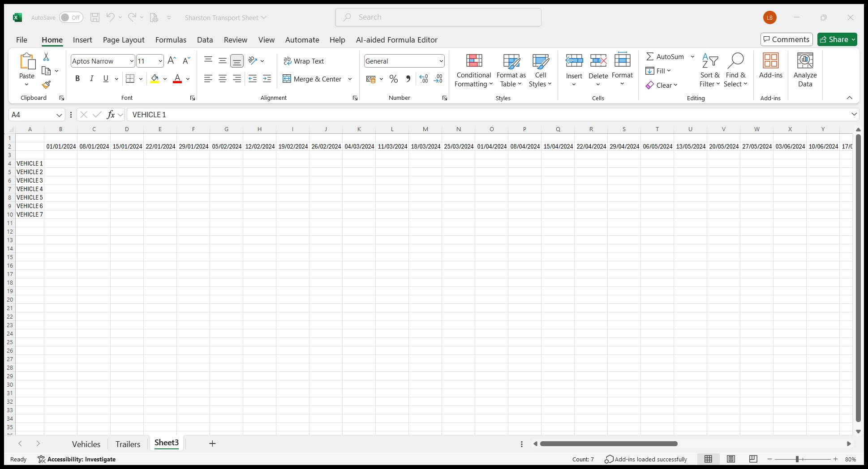Open the Fill Color dropdown arrow
Image resolution: width=868 pixels, height=469 pixels.
click(164, 79)
